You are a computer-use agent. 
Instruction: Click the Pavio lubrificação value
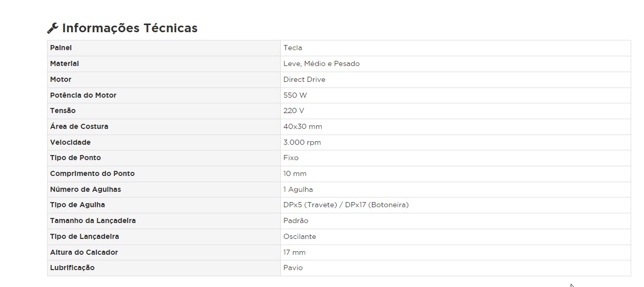293,268
